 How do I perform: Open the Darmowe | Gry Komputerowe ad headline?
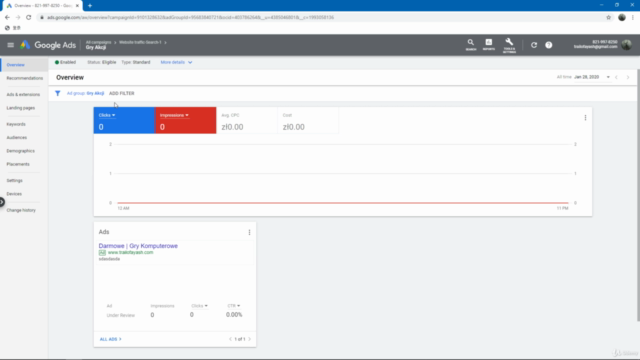point(138,246)
